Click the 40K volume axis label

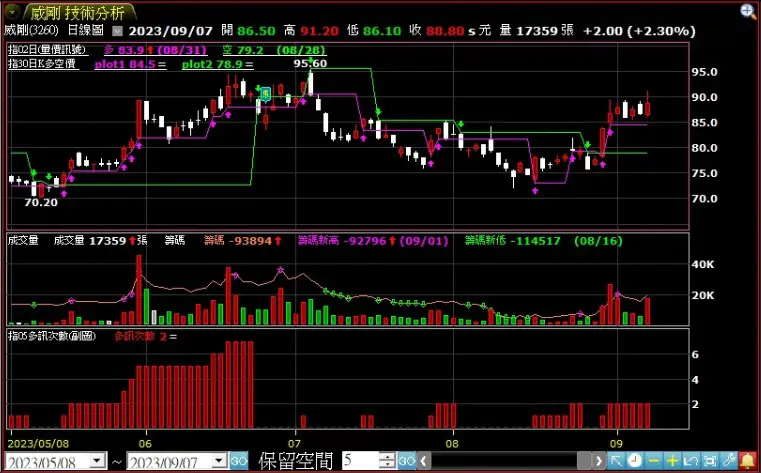[703, 265]
